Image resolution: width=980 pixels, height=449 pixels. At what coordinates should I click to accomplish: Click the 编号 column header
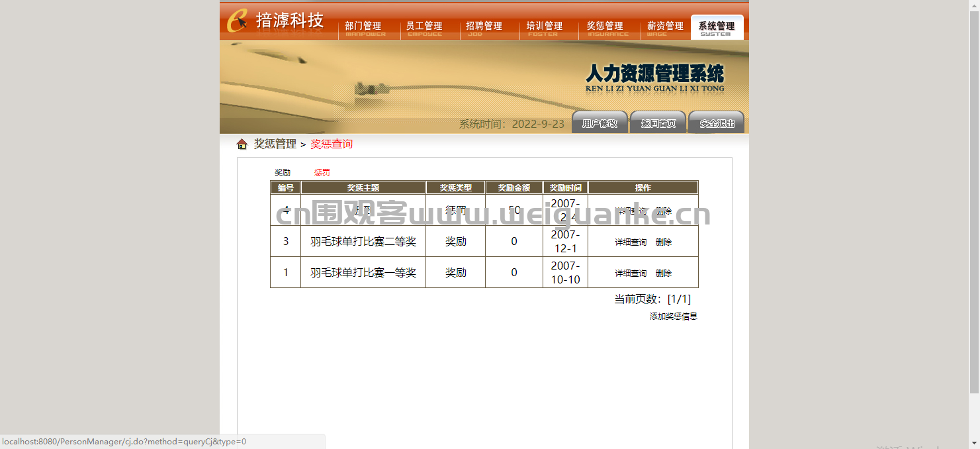click(x=286, y=188)
